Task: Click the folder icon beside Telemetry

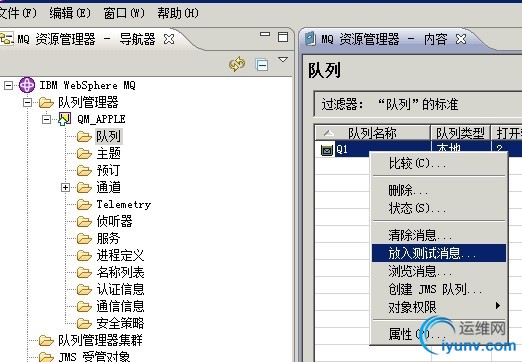Action: pos(84,205)
